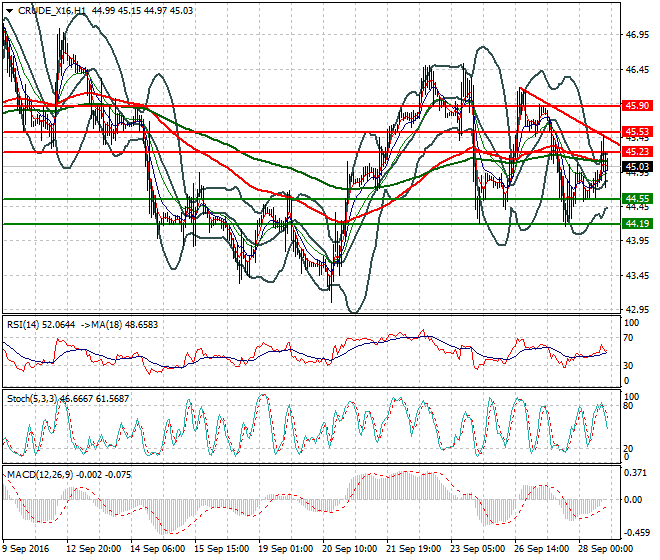Click the 42.95 price axis value
Image resolution: width=660 pixels, height=560 pixels.
coord(637,310)
